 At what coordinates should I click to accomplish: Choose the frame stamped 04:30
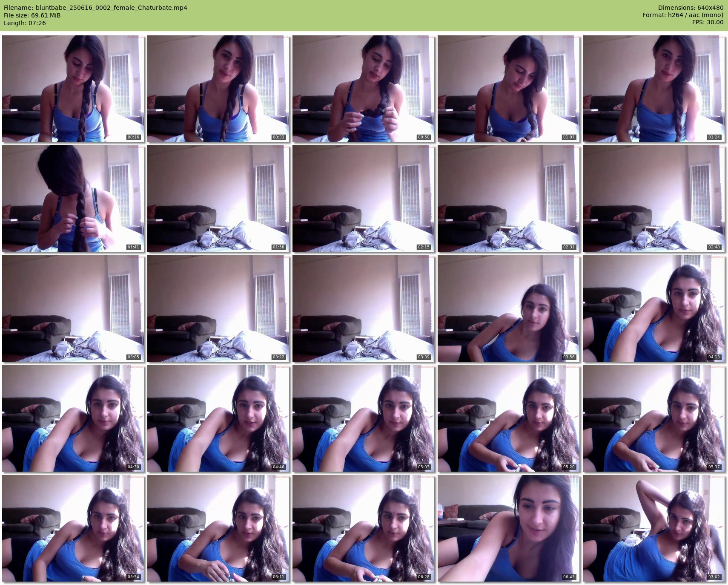73,418
